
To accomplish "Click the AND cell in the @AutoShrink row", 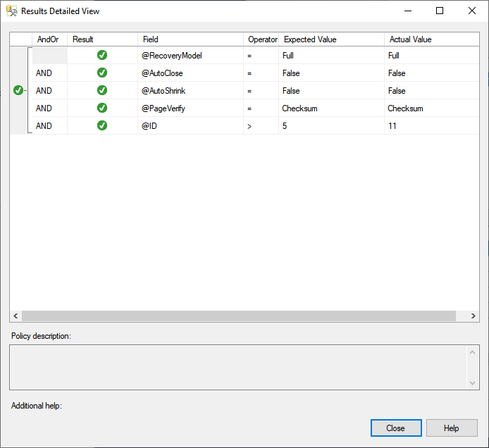I will click(x=49, y=90).
